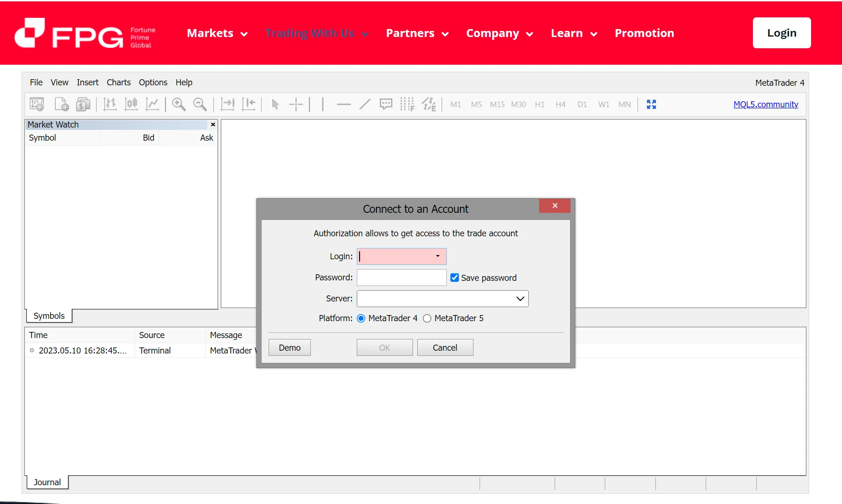
Task: Open the new order dollar icon
Action: [x=83, y=104]
